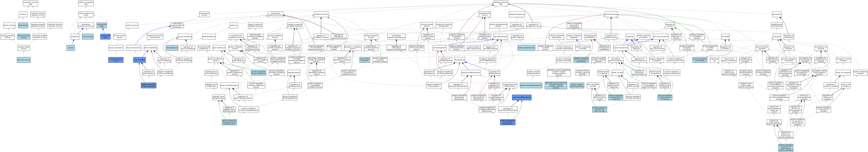Select the 'eating behavior' node
This screenshot has height=152, width=868.
[x=172, y=48]
